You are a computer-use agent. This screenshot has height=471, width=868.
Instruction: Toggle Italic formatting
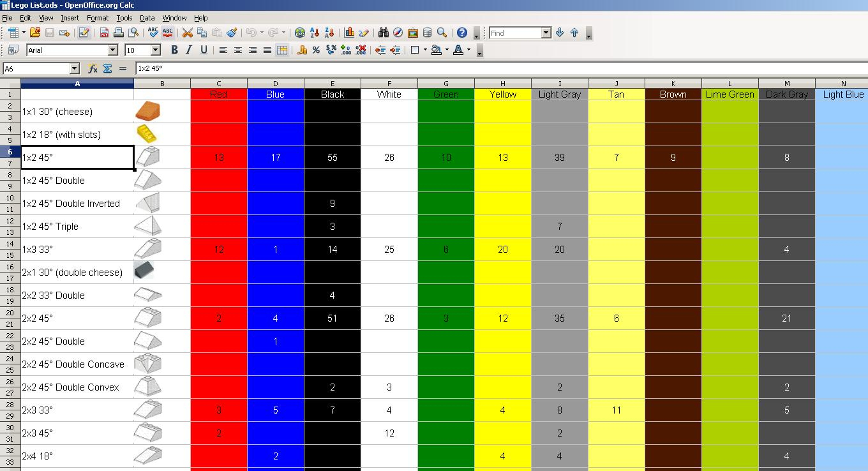click(x=189, y=50)
